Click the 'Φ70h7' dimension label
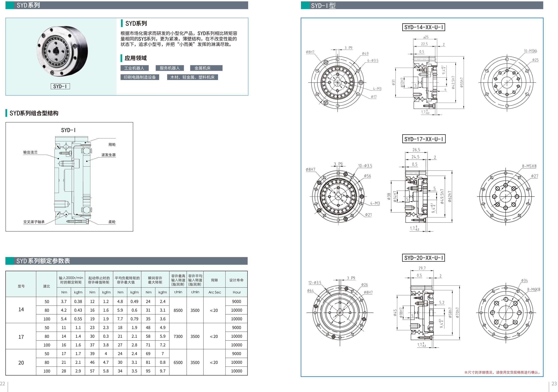This screenshot has width=558, height=392. 457,313
